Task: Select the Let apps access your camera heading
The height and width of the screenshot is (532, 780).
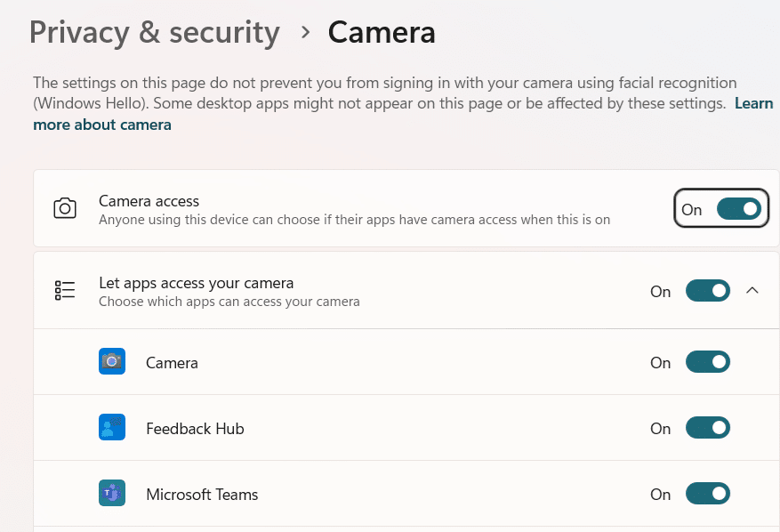Action: (196, 283)
